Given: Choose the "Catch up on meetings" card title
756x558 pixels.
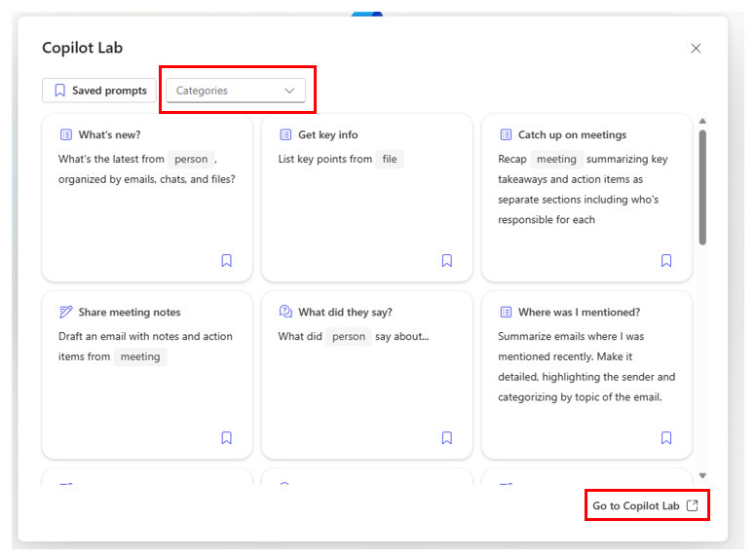Looking at the screenshot, I should (x=572, y=135).
